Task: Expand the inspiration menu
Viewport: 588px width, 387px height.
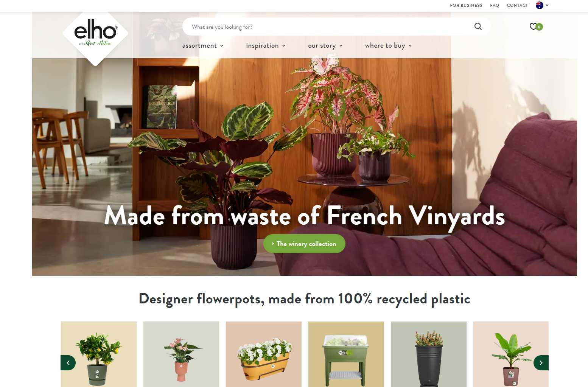Action: (x=266, y=45)
